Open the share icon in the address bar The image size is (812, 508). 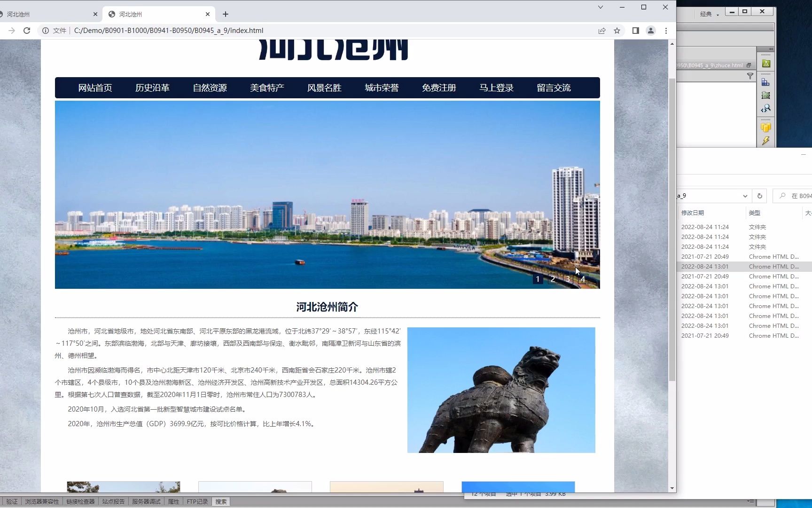click(x=602, y=31)
